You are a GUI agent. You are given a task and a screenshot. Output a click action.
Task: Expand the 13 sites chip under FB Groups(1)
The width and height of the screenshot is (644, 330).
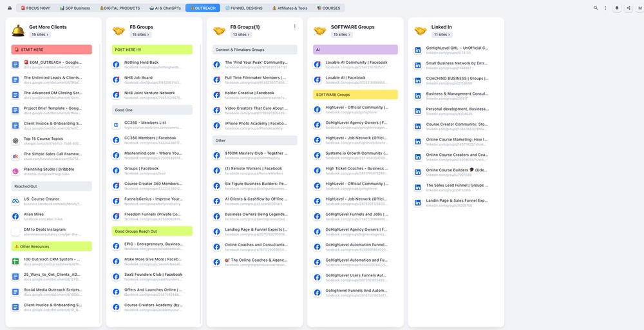click(241, 35)
